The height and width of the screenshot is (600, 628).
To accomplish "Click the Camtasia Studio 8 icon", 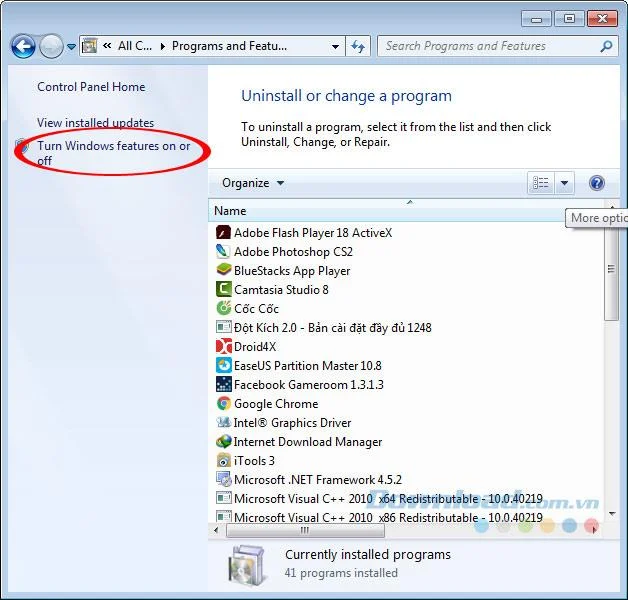I will [x=223, y=289].
